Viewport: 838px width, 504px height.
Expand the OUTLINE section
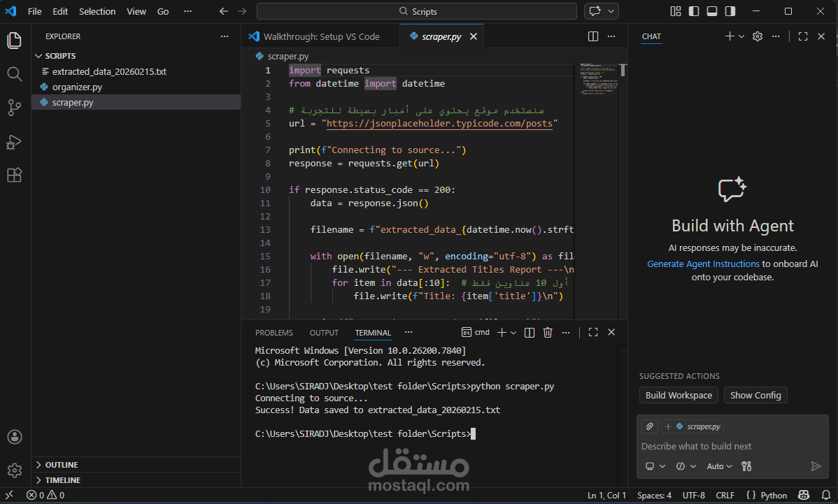(x=136, y=465)
